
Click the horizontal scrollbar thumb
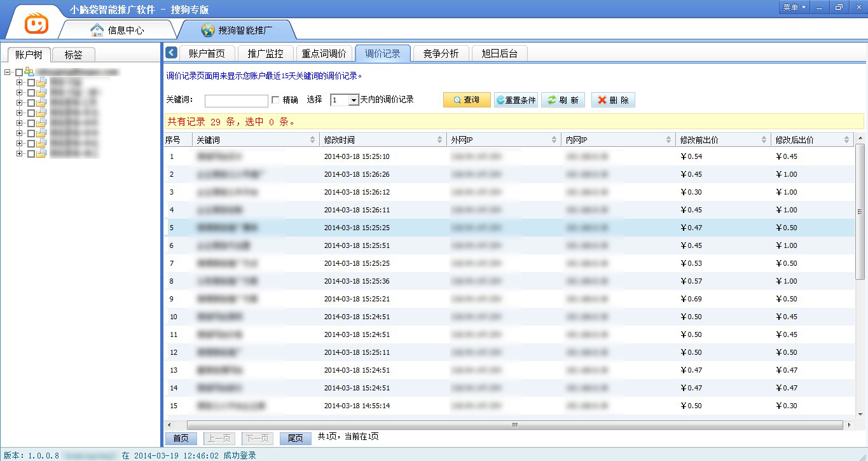[x=514, y=425]
